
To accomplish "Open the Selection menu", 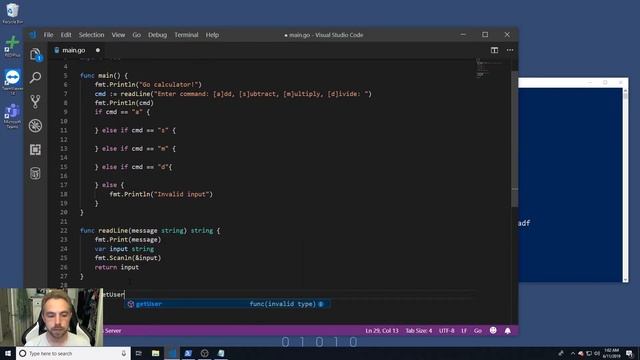I will 91,35.
